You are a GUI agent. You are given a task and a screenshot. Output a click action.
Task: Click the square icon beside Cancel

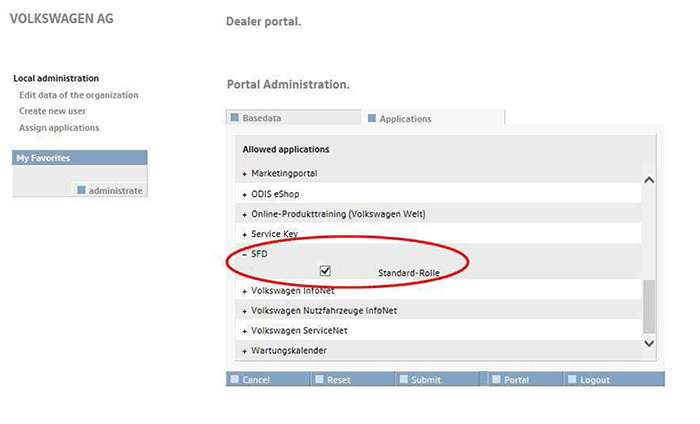click(234, 380)
